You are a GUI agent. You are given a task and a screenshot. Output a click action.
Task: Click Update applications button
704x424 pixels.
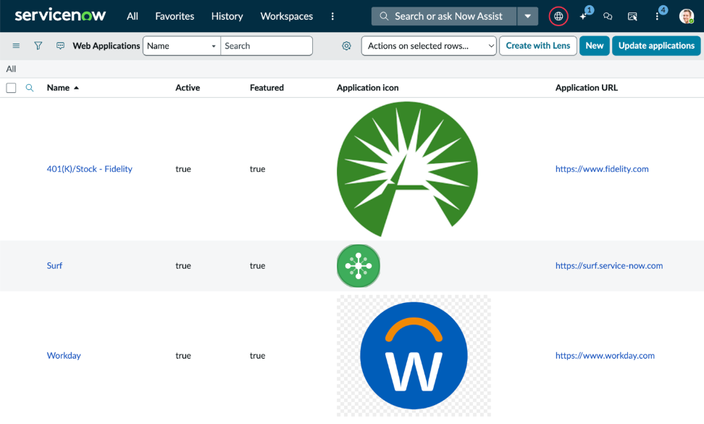(656, 46)
